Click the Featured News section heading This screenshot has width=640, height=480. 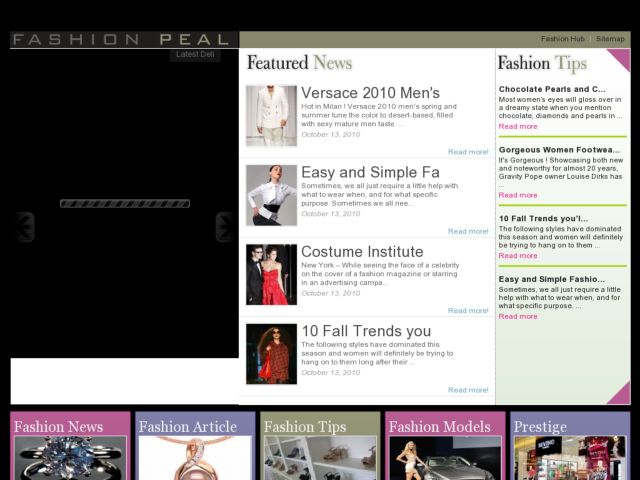[300, 63]
